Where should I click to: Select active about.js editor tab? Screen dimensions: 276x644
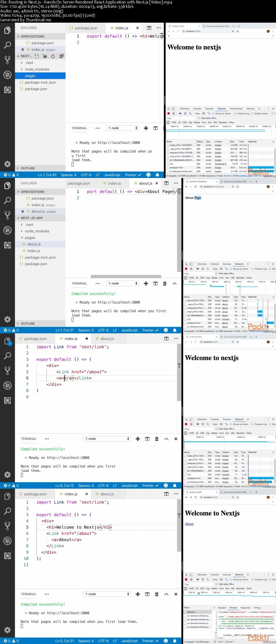pyautogui.click(x=146, y=183)
